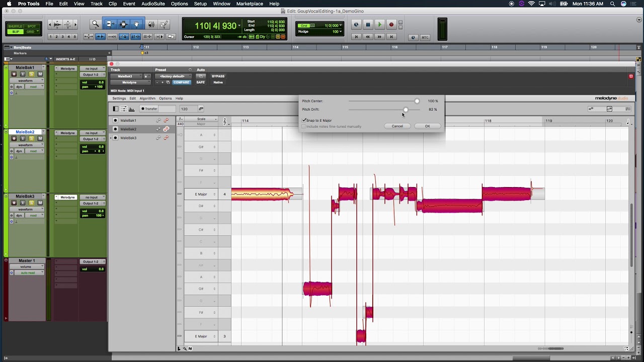Open the MaleBak1 no input selector
Viewport: 644px width, 362px height.
pos(93,68)
